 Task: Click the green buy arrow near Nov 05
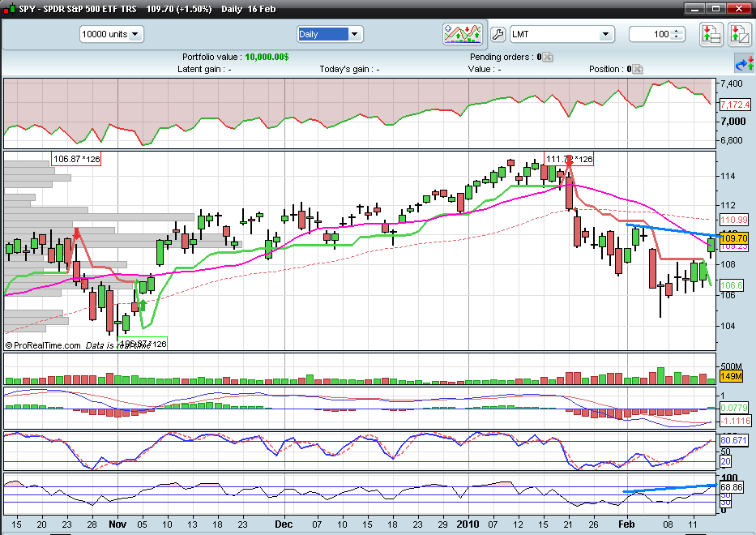(x=143, y=305)
